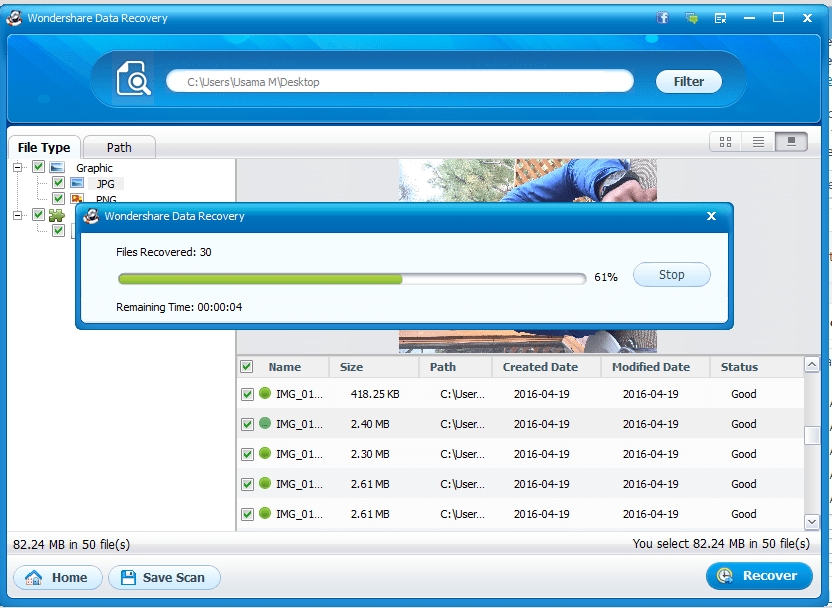Viewport: 832px width, 608px height.
Task: Collapse the Graphic tree node
Action: (18, 167)
